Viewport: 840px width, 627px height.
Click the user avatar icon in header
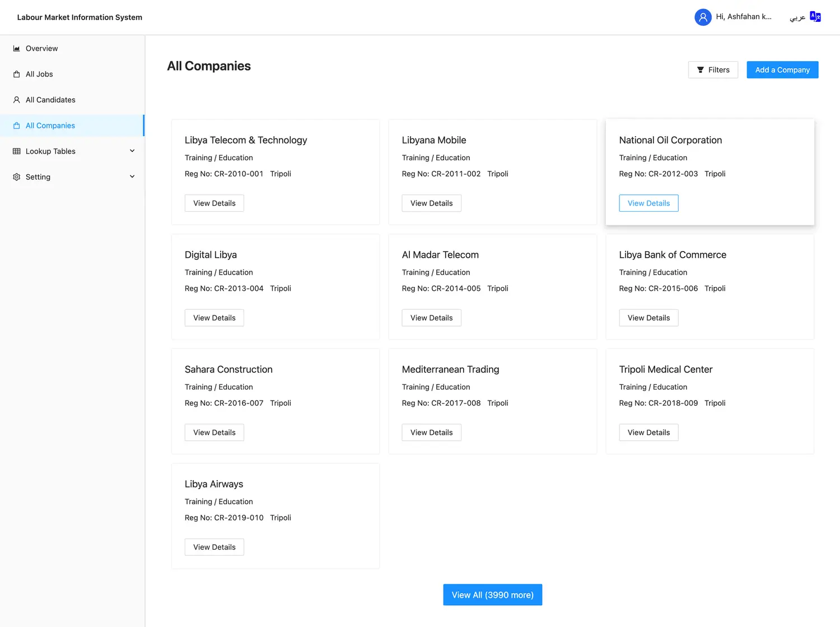[703, 17]
